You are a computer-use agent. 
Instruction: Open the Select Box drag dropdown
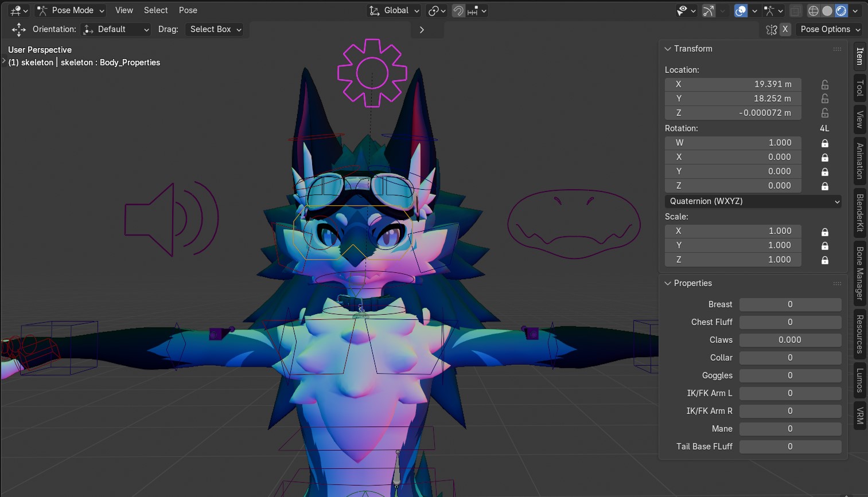pyautogui.click(x=215, y=29)
